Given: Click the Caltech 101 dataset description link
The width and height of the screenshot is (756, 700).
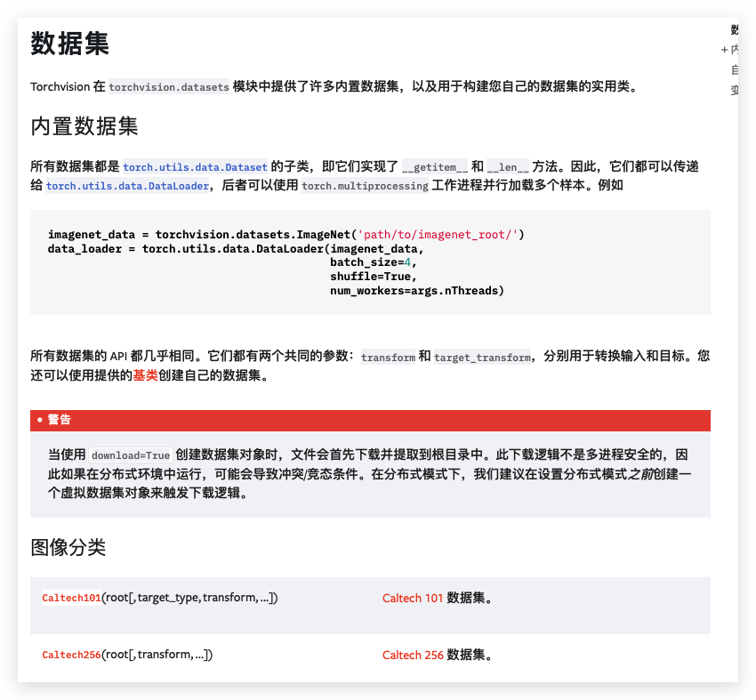Looking at the screenshot, I should coord(412,598).
